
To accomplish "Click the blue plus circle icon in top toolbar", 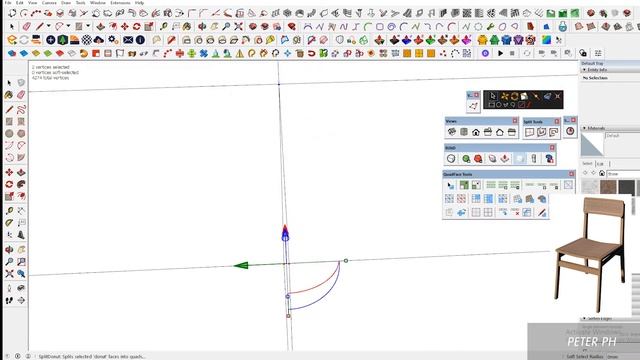I will click(x=51, y=40).
